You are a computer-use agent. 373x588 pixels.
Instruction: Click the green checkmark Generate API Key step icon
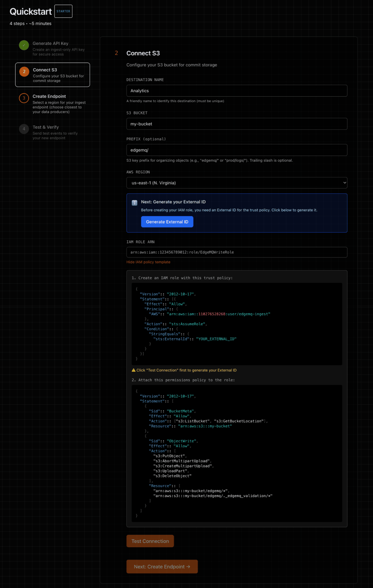point(24,45)
